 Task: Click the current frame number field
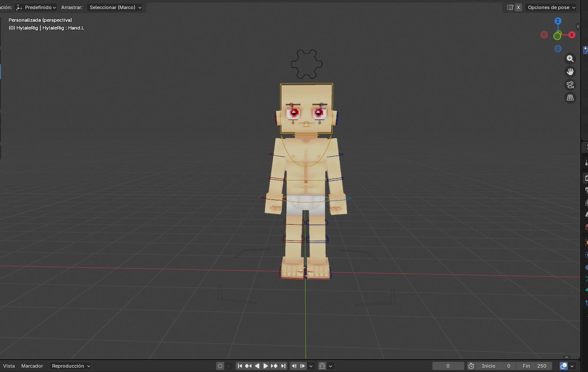tap(448, 366)
